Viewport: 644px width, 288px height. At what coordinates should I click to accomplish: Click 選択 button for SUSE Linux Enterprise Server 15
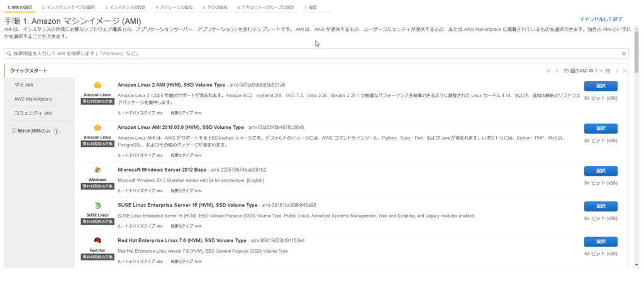click(601, 206)
